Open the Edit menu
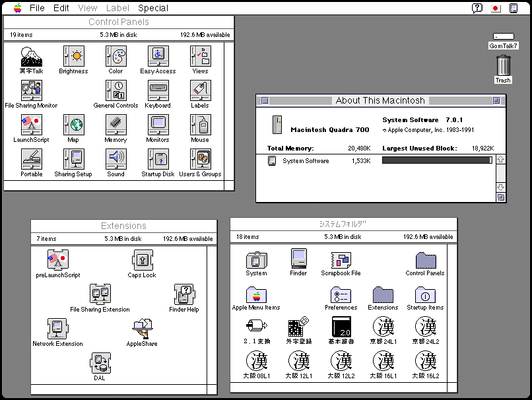Screen dimensions: 532x400 tap(61, 8)
